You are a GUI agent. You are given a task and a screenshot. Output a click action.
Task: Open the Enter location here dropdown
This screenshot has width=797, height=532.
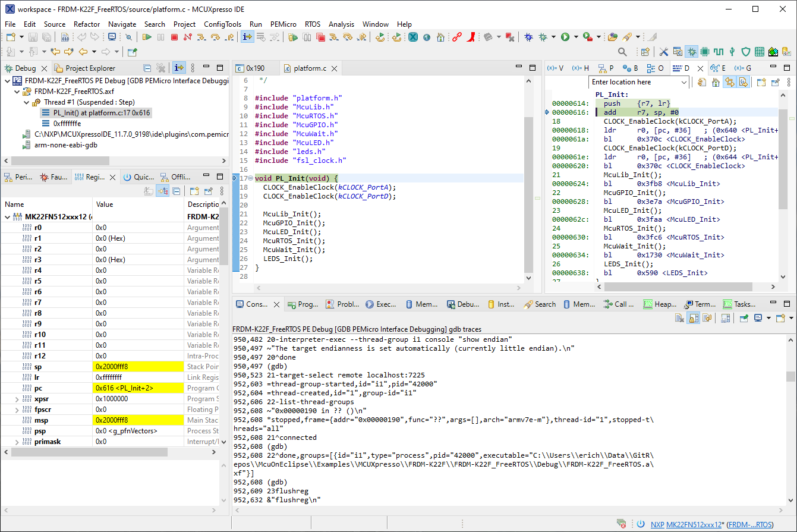683,82
